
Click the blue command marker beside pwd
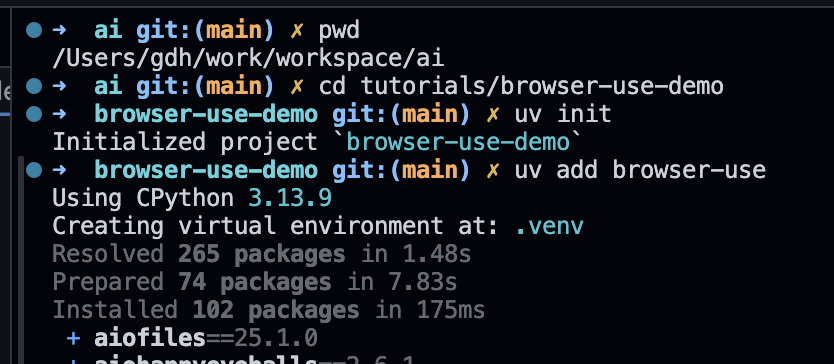[34, 30]
